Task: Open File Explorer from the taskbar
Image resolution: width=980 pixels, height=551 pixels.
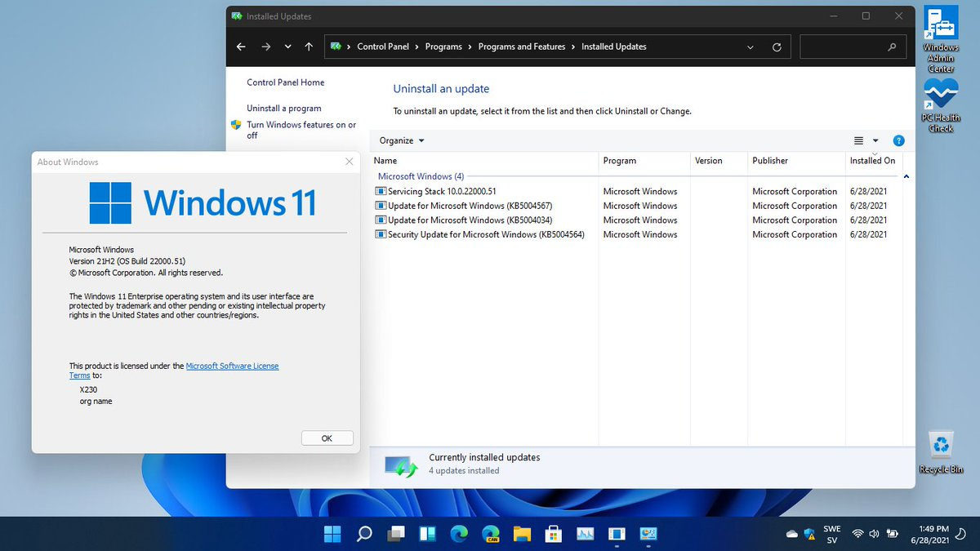Action: [522, 534]
